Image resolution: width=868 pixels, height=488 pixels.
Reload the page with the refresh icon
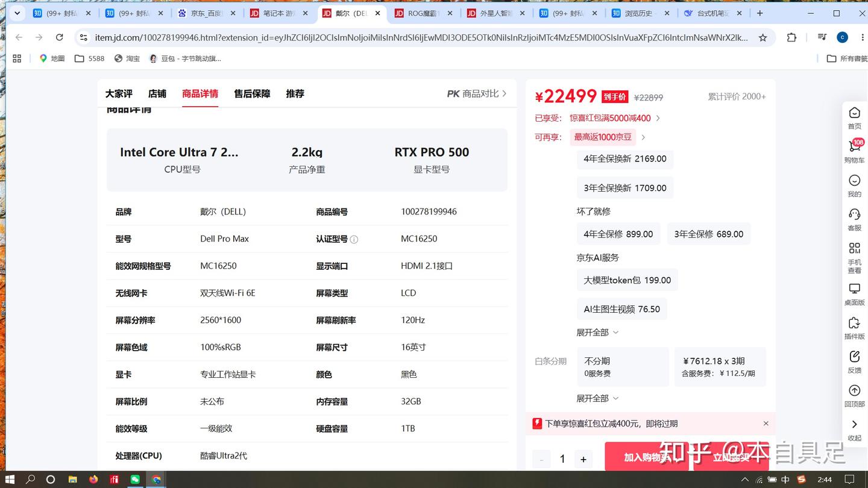click(x=59, y=37)
